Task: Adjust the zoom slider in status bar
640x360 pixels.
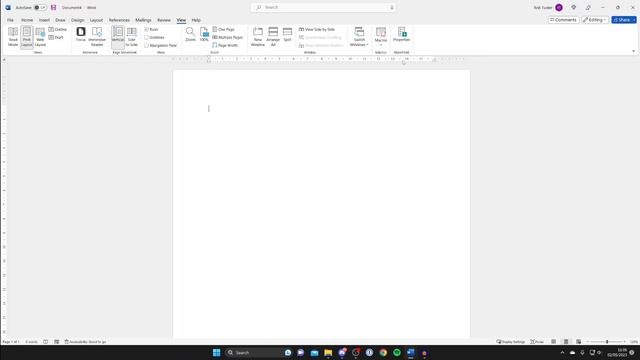Action: tap(607, 342)
